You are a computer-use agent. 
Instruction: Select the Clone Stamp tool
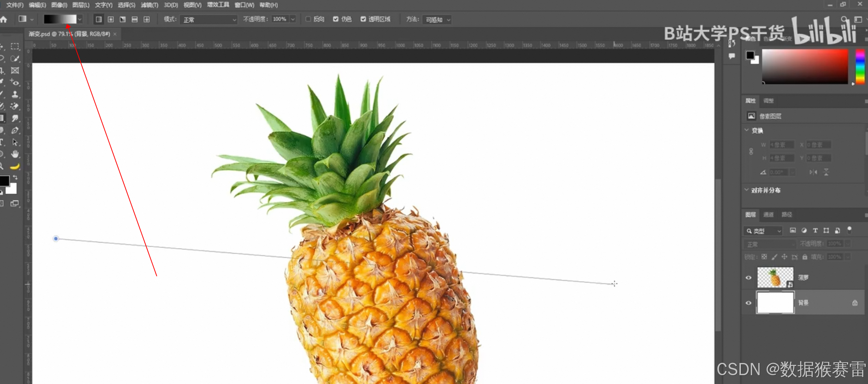(15, 94)
